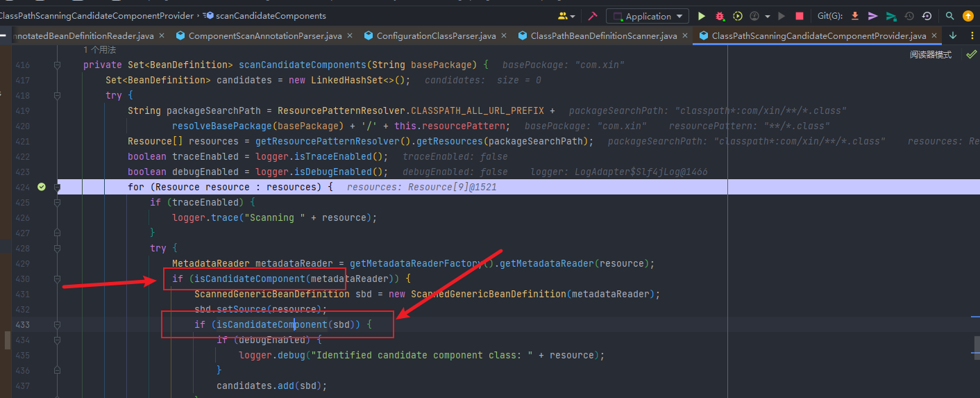
Task: Click the ClassPathScanningCandidateComponentProvider breadcrumb
Action: tap(97, 15)
